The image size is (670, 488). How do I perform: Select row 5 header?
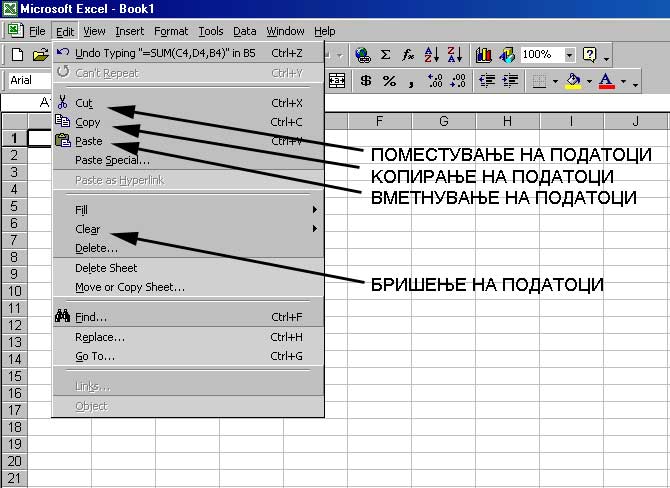15,206
